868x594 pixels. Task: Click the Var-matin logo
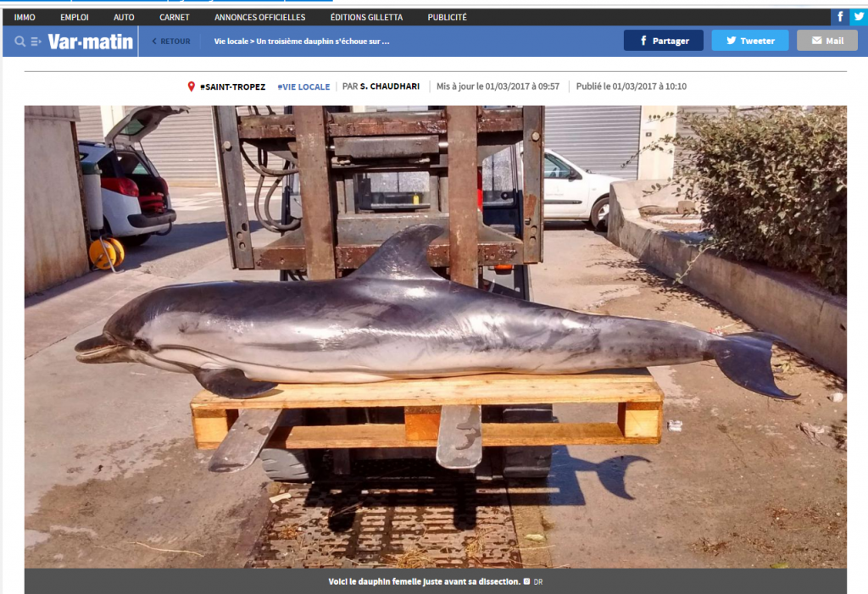point(90,42)
